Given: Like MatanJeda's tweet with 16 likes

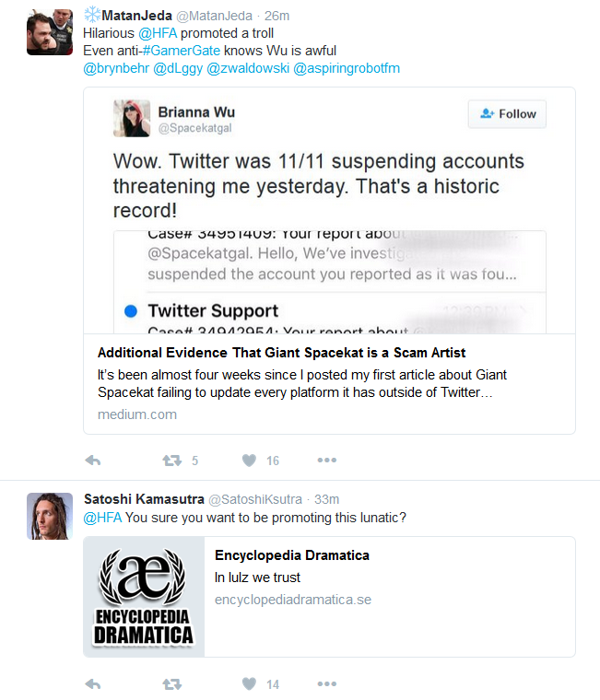Looking at the screenshot, I should 249,461.
